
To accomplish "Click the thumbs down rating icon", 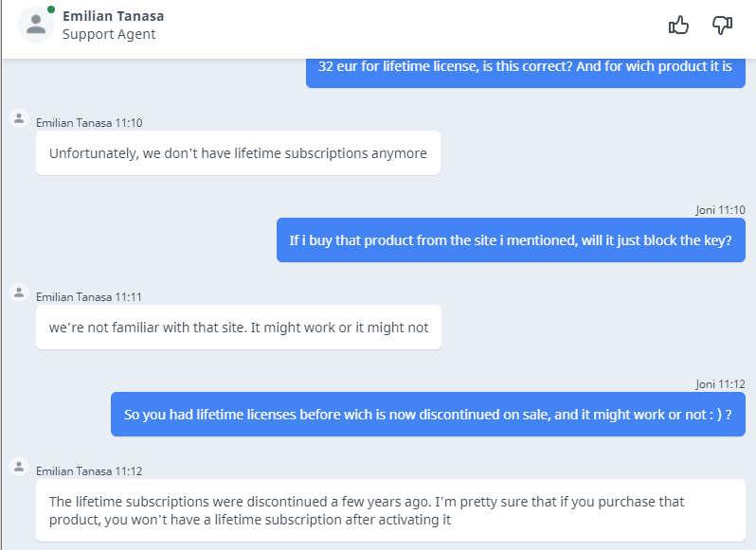I will (723, 26).
